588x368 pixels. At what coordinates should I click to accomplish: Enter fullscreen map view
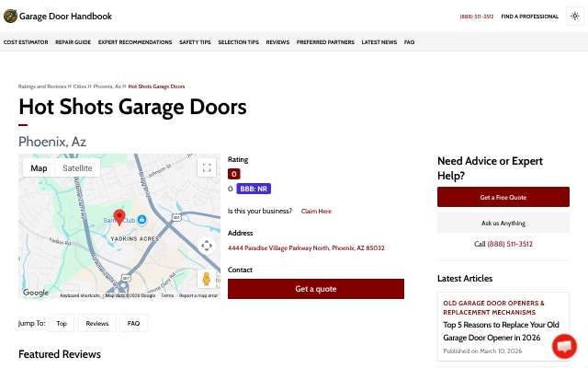(207, 167)
